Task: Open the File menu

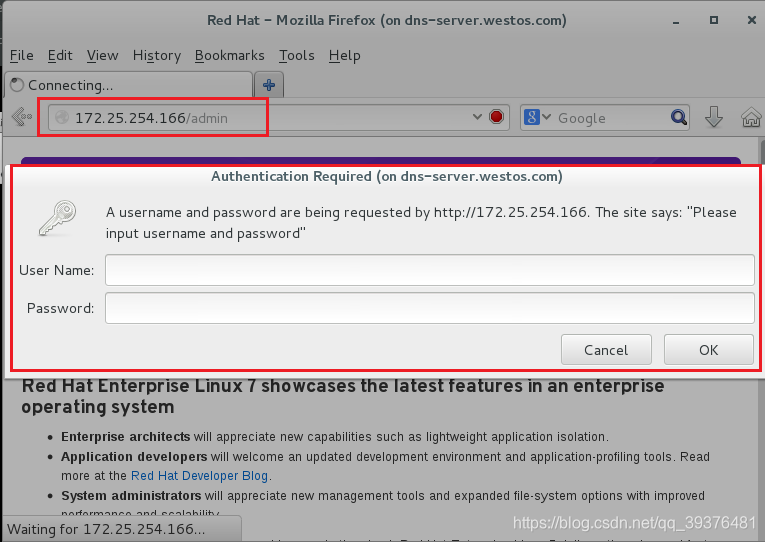Action: tap(21, 56)
